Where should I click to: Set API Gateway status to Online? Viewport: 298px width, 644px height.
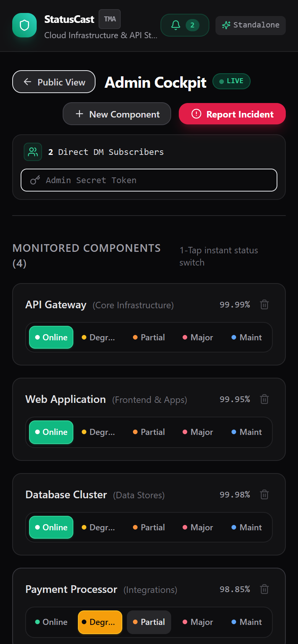(x=51, y=337)
